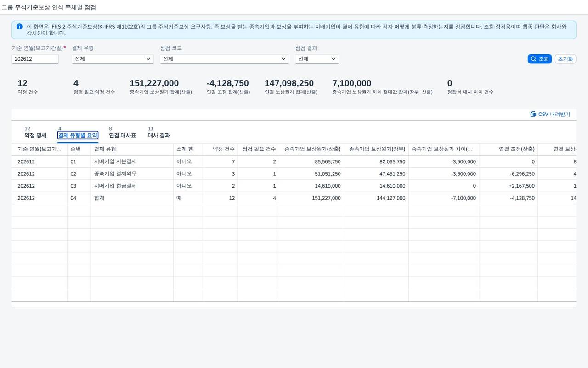Screen dimensions: 588x368
Task: Go to the 대사 결과 tab
Action: tap(158, 135)
